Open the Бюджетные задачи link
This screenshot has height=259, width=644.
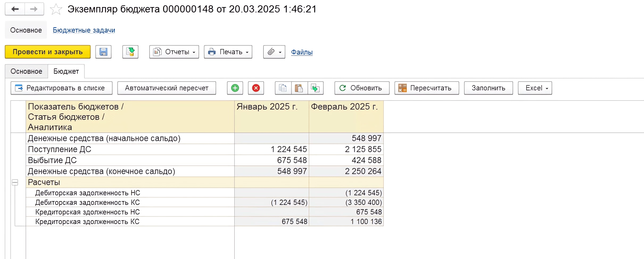pyautogui.click(x=84, y=30)
